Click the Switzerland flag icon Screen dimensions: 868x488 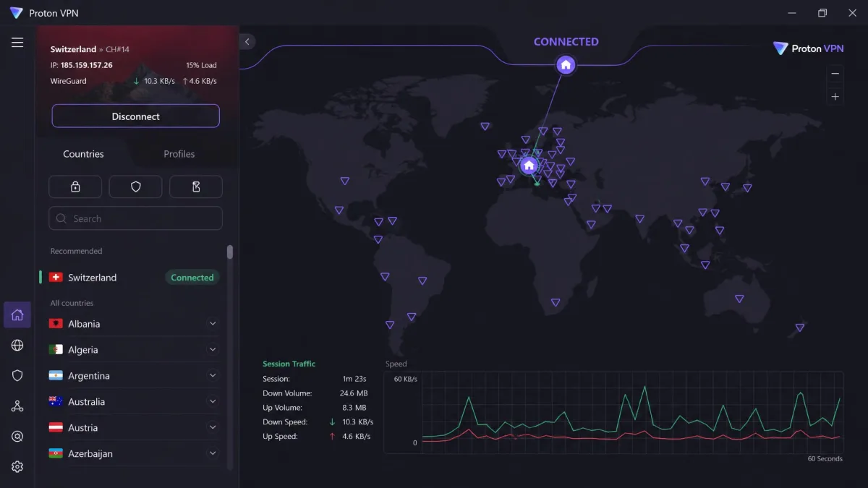coord(56,278)
